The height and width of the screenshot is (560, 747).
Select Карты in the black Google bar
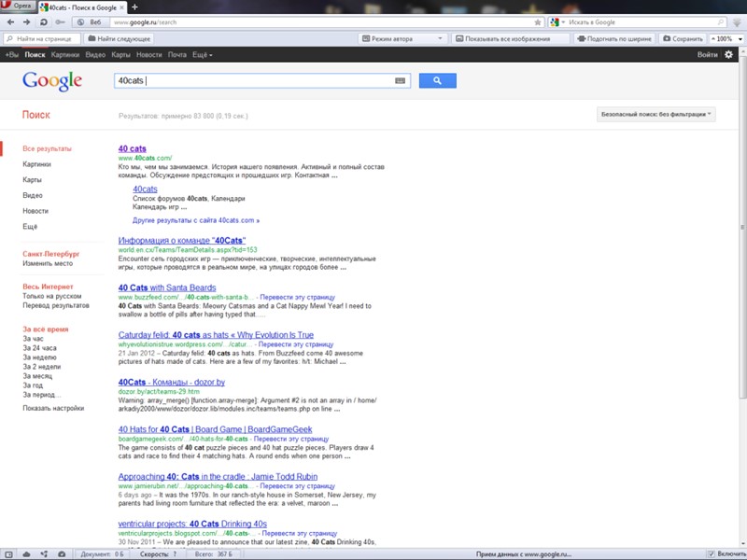coord(121,55)
